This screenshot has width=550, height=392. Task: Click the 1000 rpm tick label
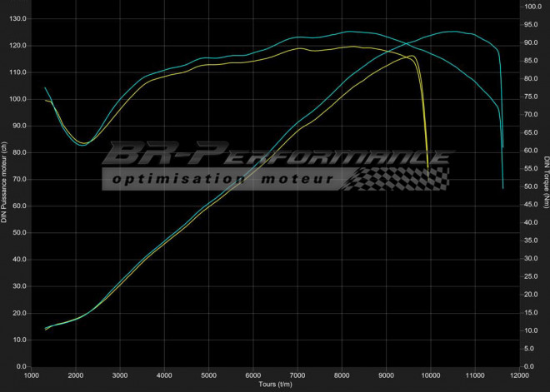[32, 375]
